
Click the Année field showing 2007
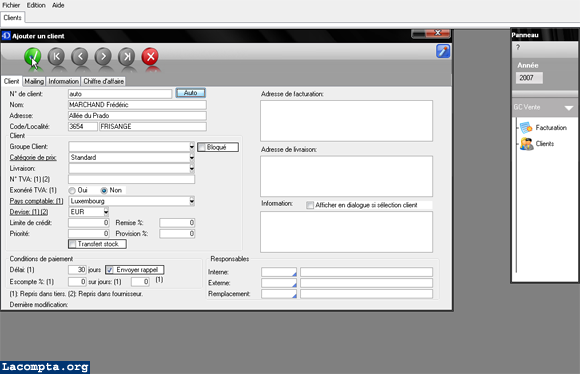[x=529, y=78]
